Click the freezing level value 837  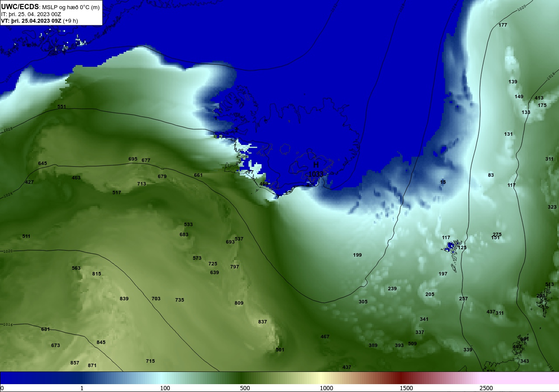262,322
